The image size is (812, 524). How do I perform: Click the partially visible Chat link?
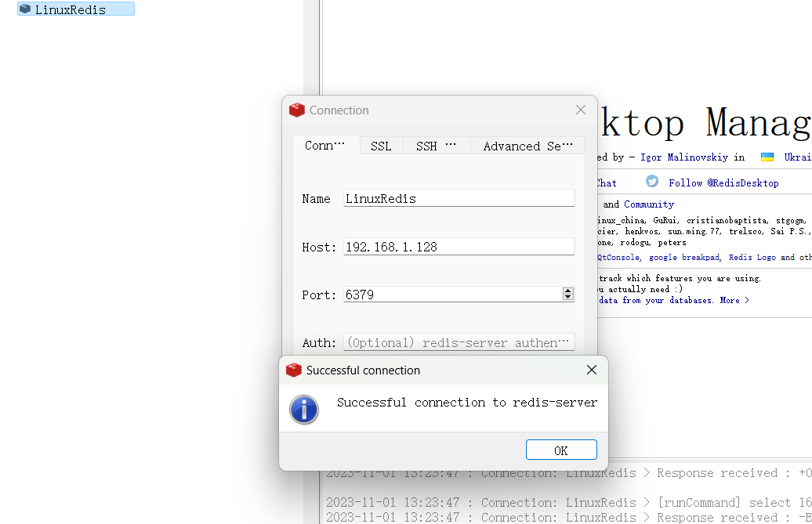[607, 183]
